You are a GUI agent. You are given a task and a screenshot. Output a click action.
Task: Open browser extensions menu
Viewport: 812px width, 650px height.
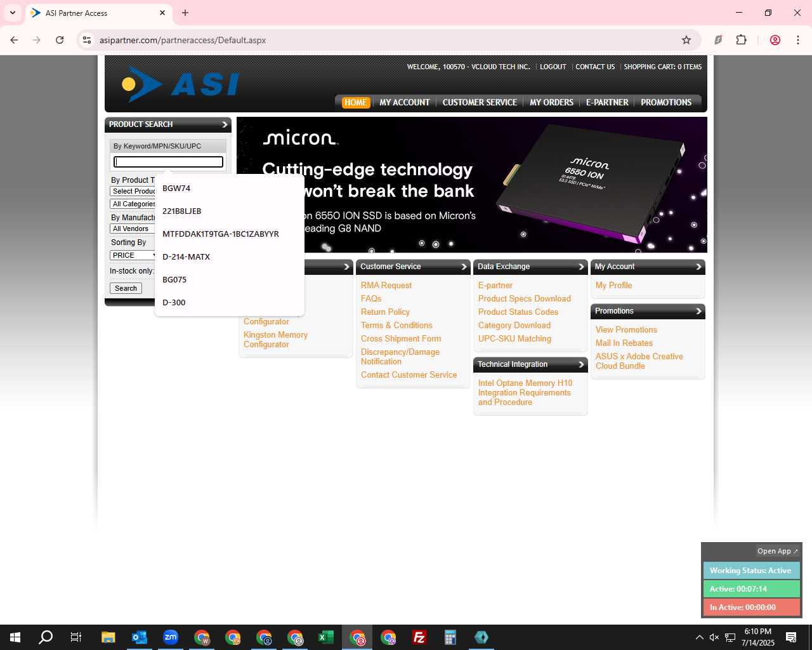point(741,40)
